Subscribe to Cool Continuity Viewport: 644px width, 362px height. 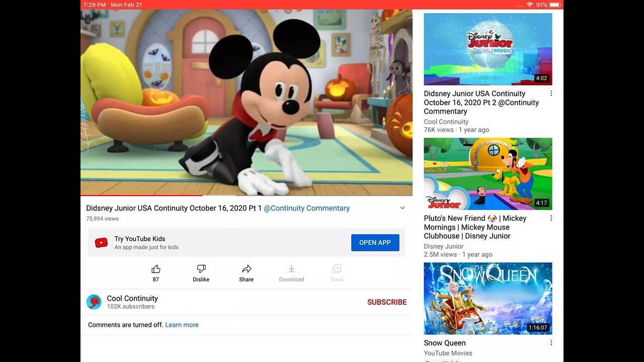(387, 302)
